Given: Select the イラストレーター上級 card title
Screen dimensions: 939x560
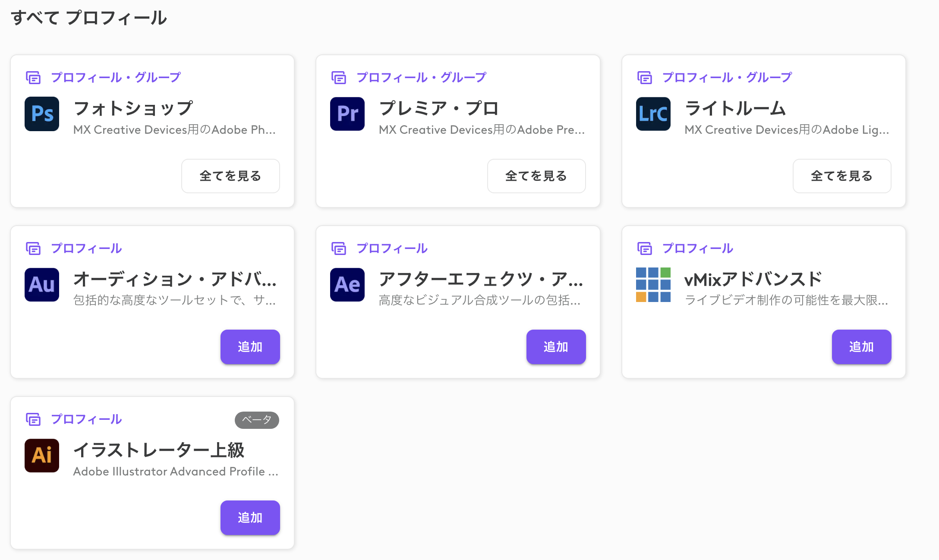Looking at the screenshot, I should pyautogui.click(x=159, y=450).
